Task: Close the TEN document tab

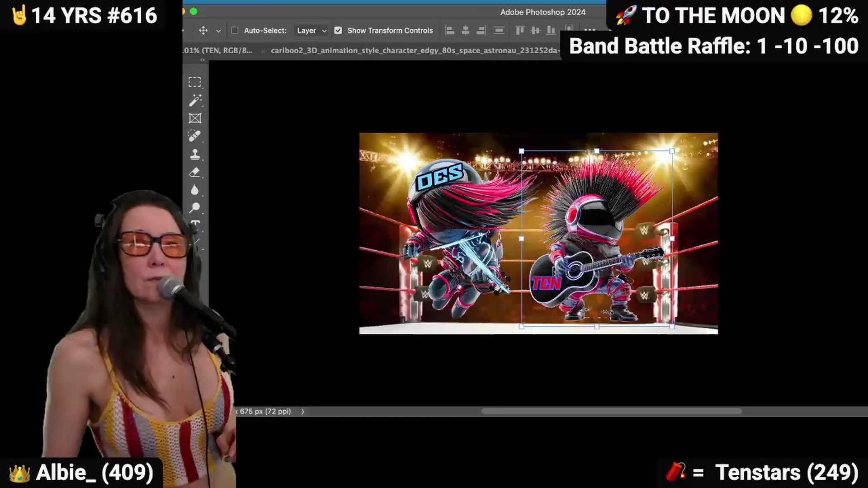Action: pyautogui.click(x=263, y=51)
